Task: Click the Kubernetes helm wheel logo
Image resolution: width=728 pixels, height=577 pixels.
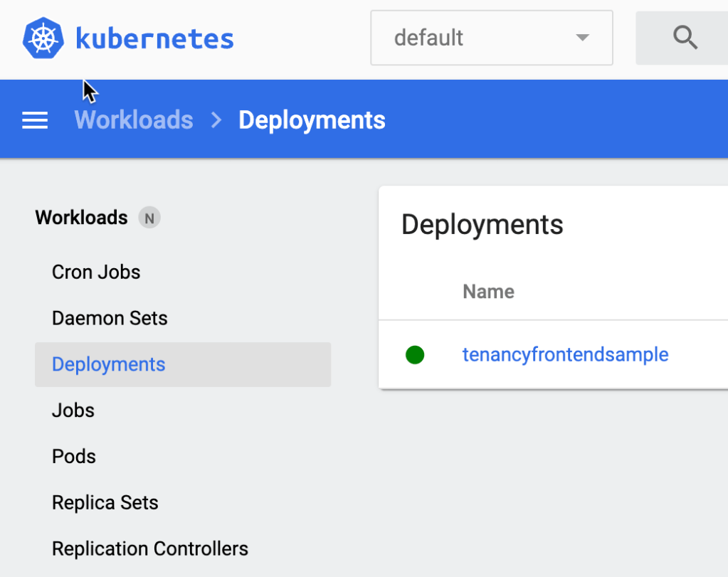Action: [43, 38]
